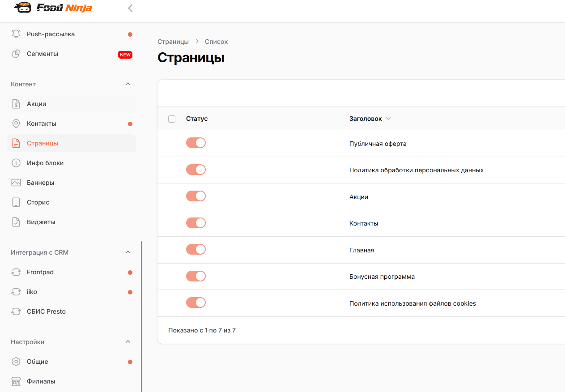Open the Сторис section
Viewport: 565px width, 392px height.
(x=72, y=202)
